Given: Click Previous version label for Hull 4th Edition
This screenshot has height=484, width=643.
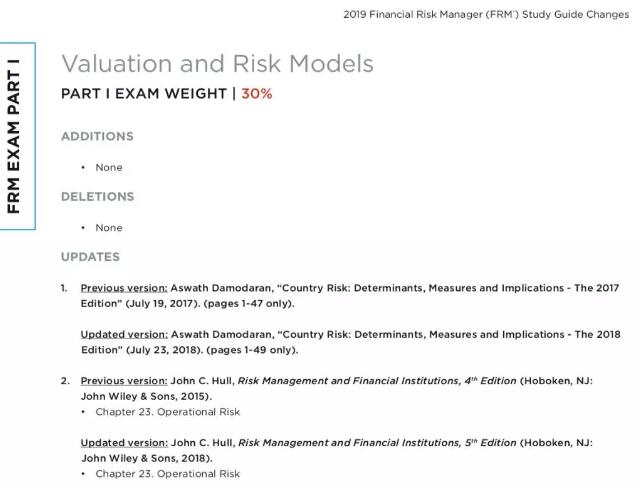Looking at the screenshot, I should 124,381.
